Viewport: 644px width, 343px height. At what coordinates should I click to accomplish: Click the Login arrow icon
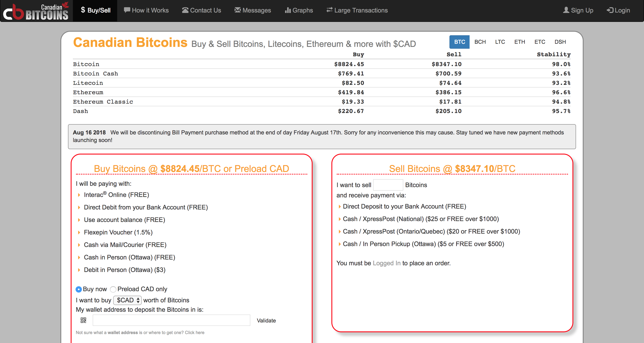(610, 10)
